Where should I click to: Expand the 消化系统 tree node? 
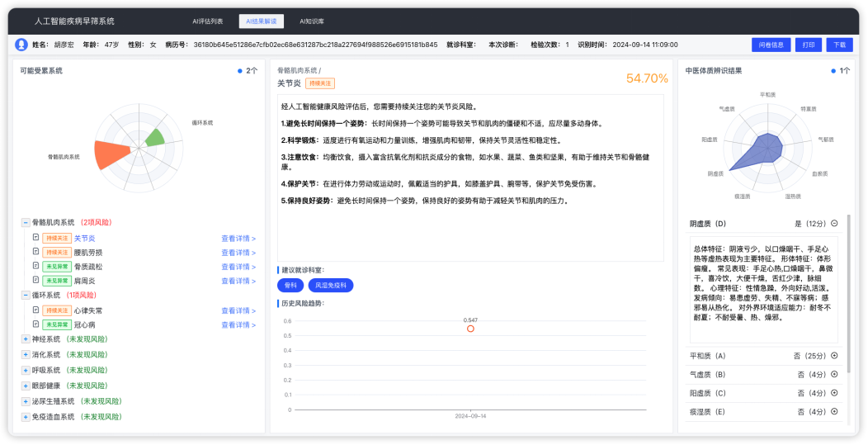[26, 354]
